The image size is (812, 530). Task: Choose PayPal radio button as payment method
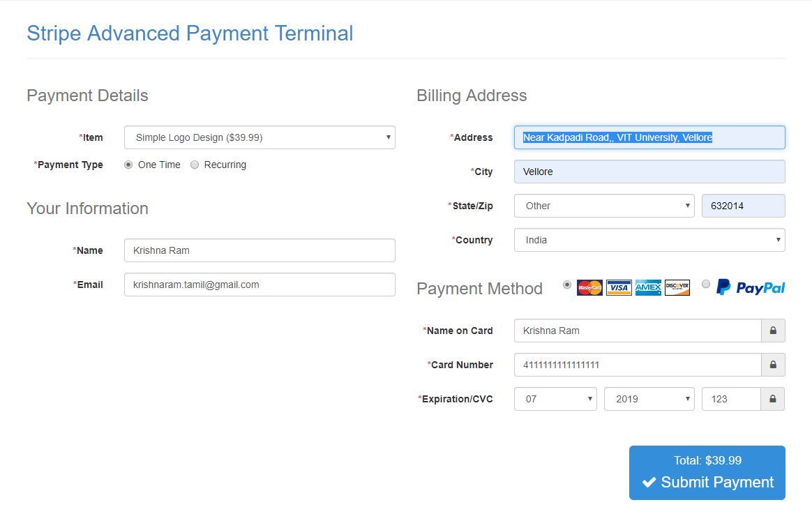706,285
